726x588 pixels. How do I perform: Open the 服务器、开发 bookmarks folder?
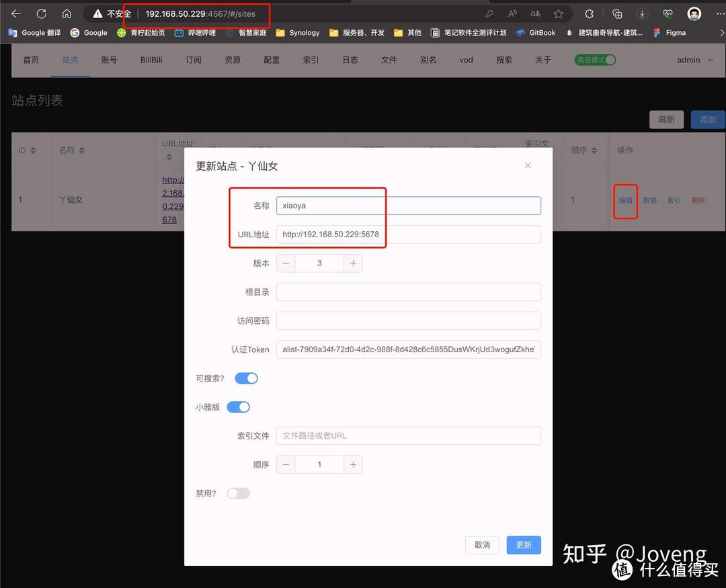click(x=357, y=33)
